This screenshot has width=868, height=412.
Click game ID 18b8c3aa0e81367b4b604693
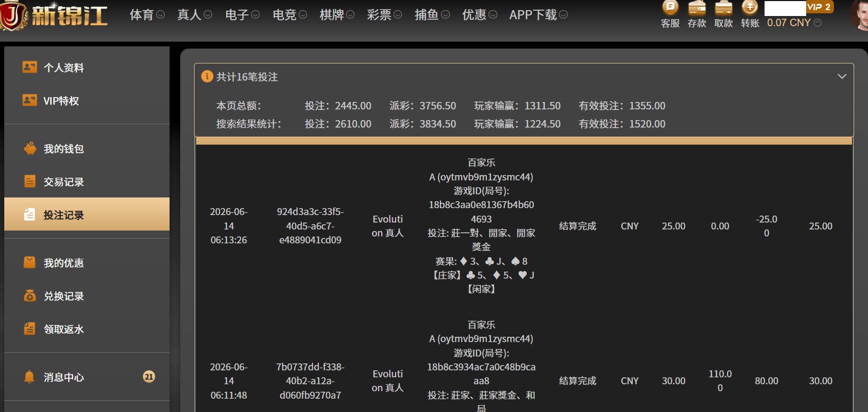coord(481,212)
